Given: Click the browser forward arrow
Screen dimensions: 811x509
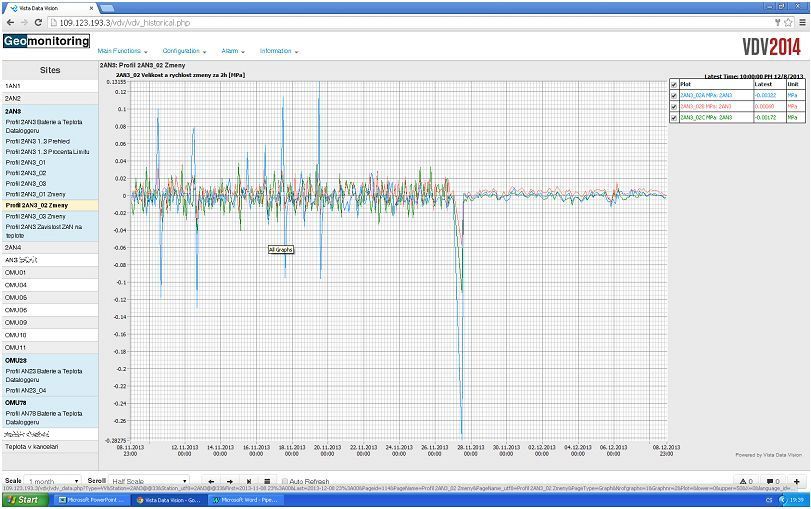Looking at the screenshot, I should point(24,22).
